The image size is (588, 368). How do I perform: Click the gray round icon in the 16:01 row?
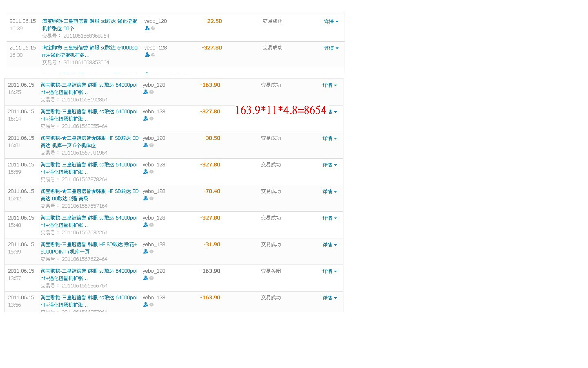[151, 145]
